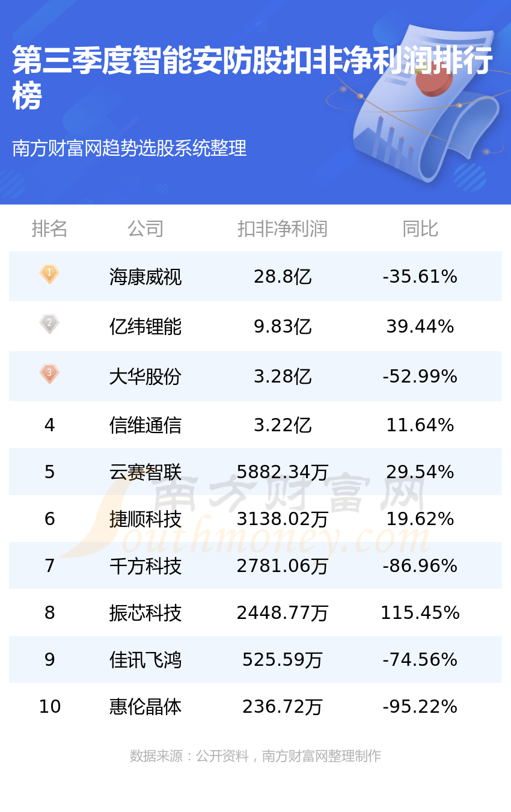Click the 115.45% growth for 振芯科技
Image resolution: width=511 pixels, height=812 pixels.
pyautogui.click(x=420, y=613)
